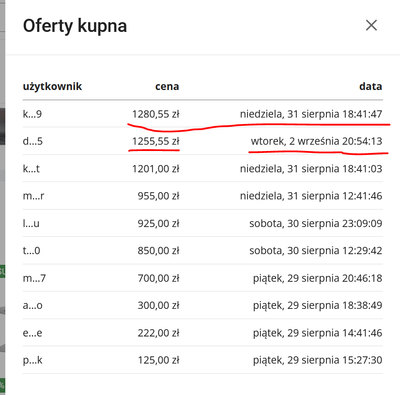Select user a...o
400x395 pixels.
click(x=33, y=305)
